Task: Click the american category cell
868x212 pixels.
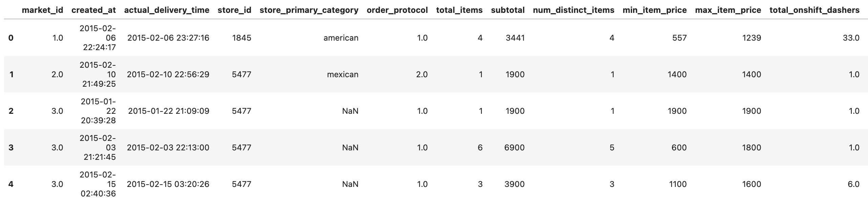Action: (x=341, y=38)
